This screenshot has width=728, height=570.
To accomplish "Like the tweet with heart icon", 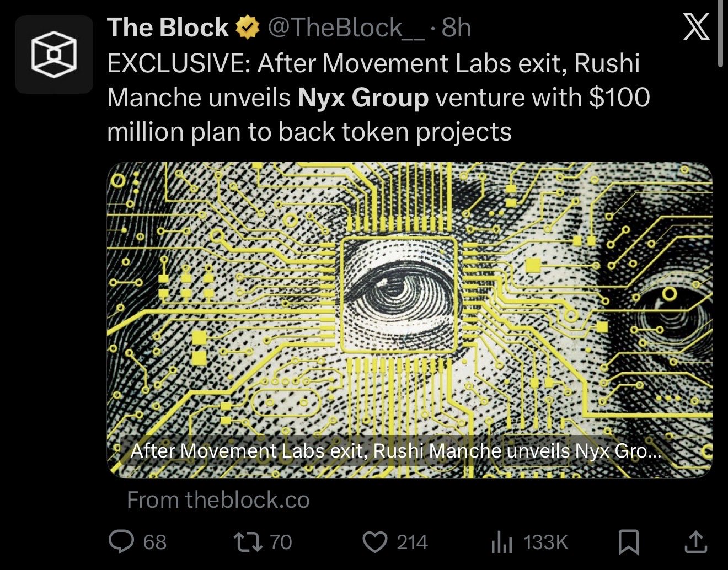I will tap(376, 541).
